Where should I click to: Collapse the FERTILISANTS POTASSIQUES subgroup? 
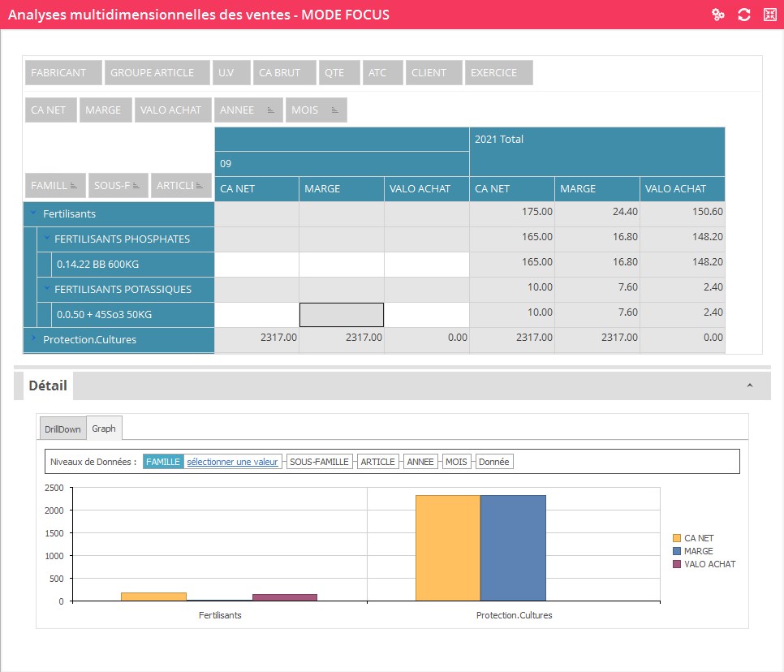(47, 289)
